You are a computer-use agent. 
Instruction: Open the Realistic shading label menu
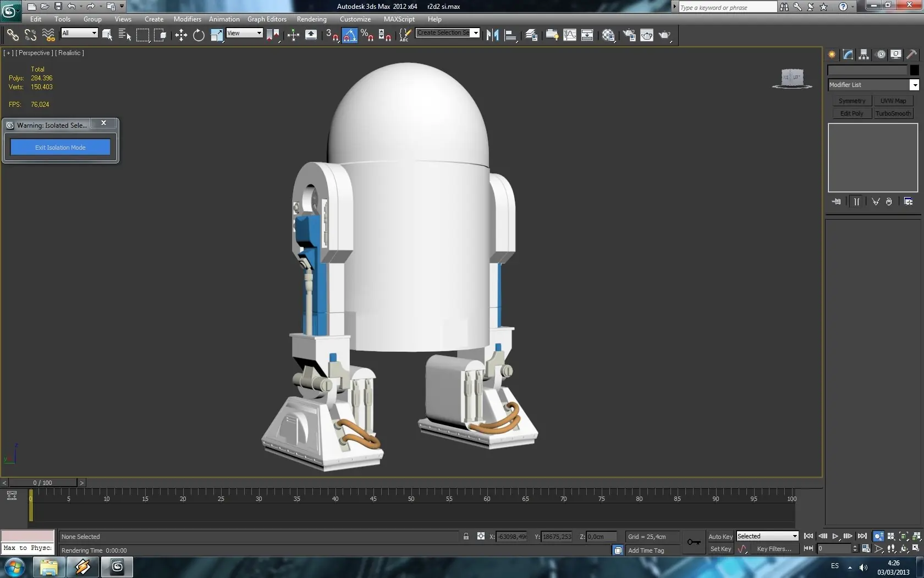[70, 53]
